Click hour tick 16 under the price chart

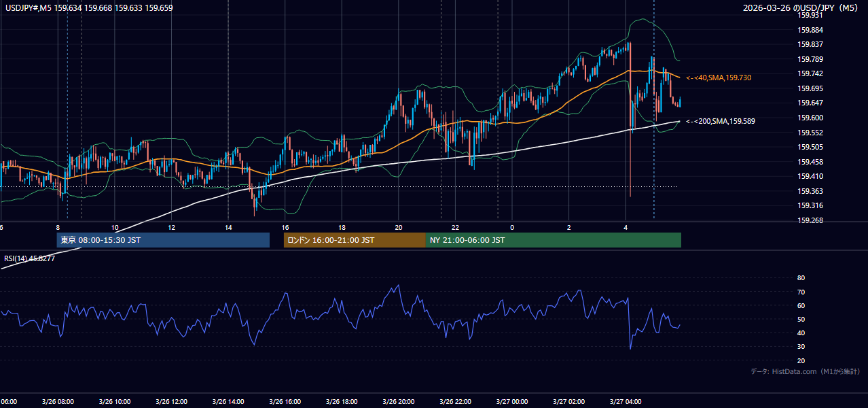pyautogui.click(x=285, y=228)
